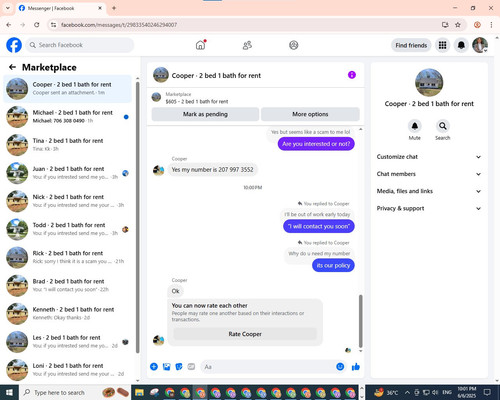
Task: Open the Notifications bell in header
Action: click(x=461, y=45)
